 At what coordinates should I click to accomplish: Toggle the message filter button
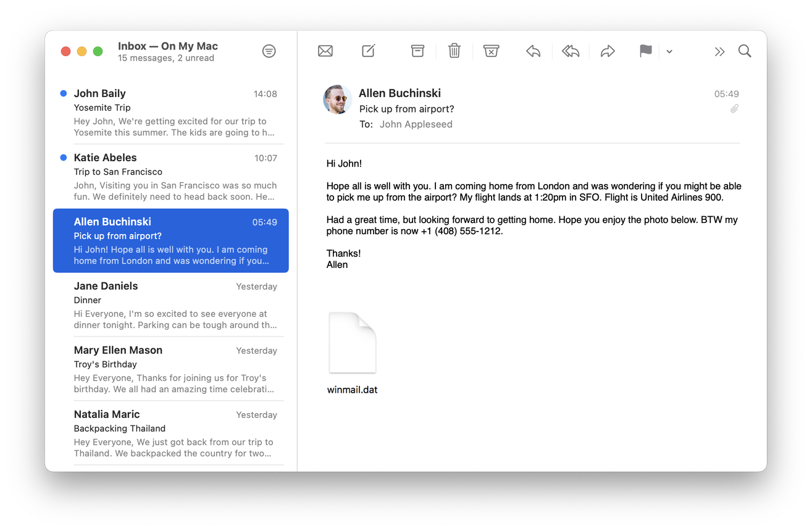pyautogui.click(x=269, y=51)
